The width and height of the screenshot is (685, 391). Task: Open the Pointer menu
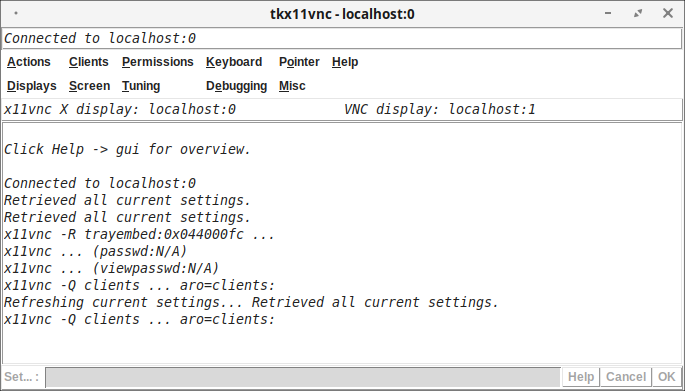(x=299, y=62)
